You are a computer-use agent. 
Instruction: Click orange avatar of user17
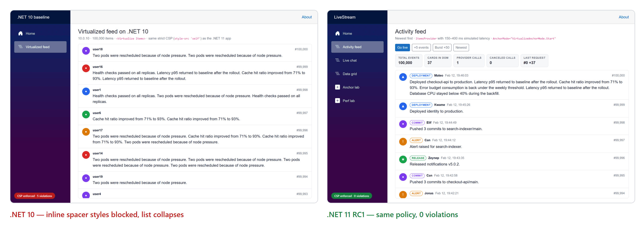(x=86, y=132)
